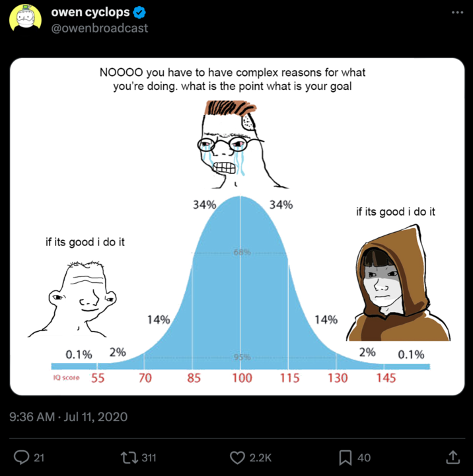Click the 40 bookmarks count
The width and height of the screenshot is (473, 476).
(x=364, y=457)
